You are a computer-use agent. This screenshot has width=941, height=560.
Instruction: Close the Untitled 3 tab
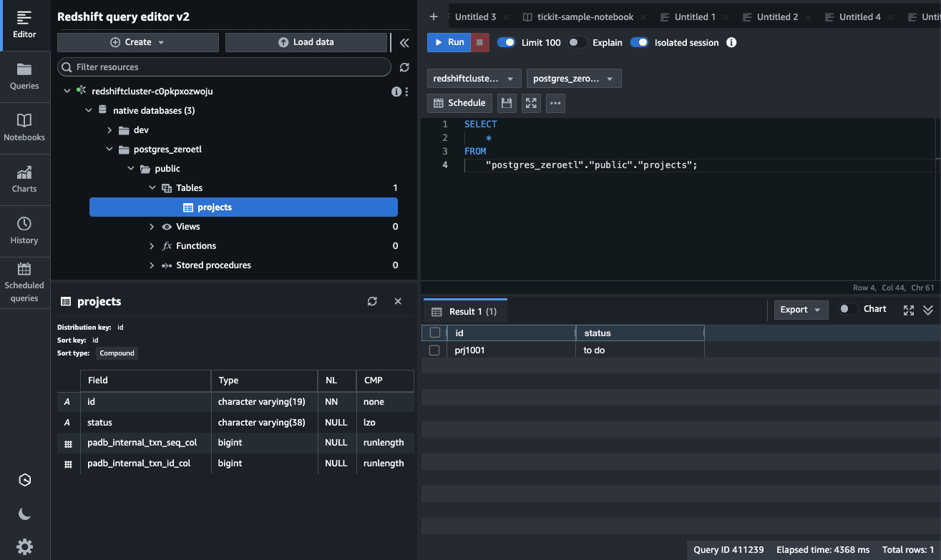point(507,17)
